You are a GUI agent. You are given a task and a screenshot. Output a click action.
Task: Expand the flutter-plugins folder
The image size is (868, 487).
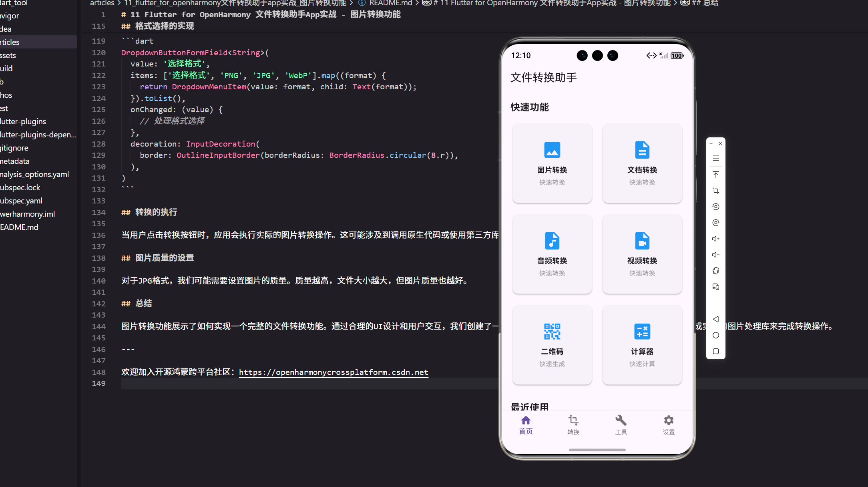pos(22,121)
